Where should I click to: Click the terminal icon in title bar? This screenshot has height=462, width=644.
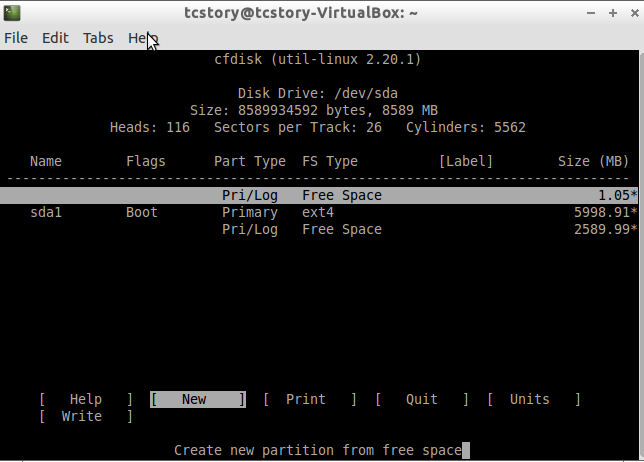pyautogui.click(x=12, y=13)
